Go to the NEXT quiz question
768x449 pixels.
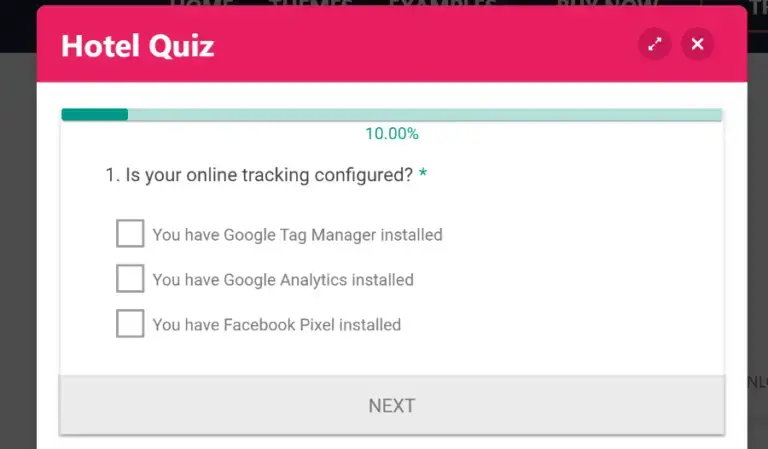click(x=392, y=405)
